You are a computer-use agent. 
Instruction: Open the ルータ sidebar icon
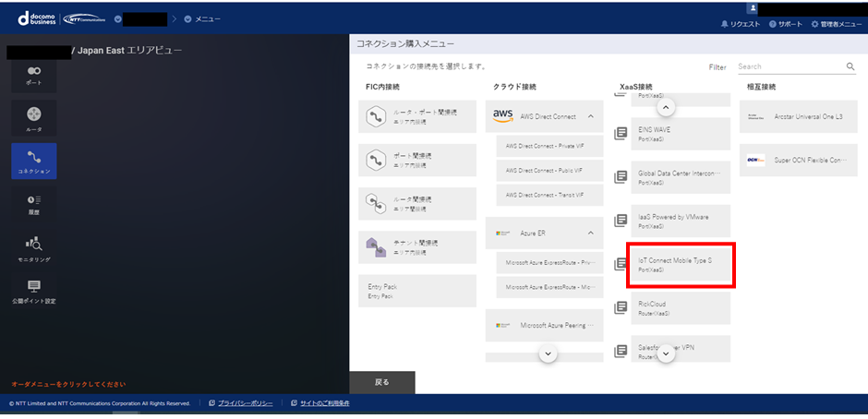[x=34, y=119]
